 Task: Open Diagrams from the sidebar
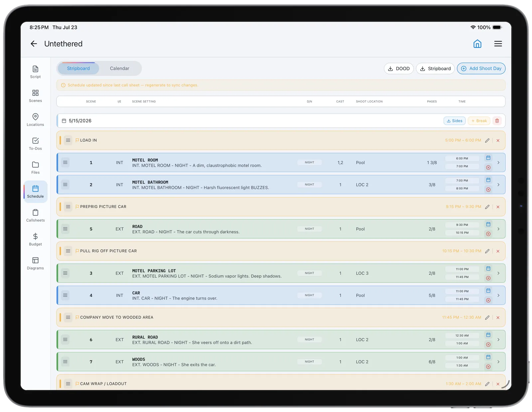point(35,264)
